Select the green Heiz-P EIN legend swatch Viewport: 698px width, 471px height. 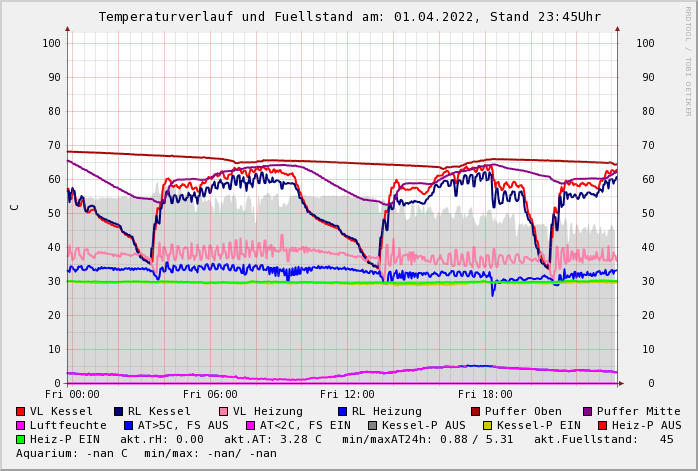(x=21, y=439)
